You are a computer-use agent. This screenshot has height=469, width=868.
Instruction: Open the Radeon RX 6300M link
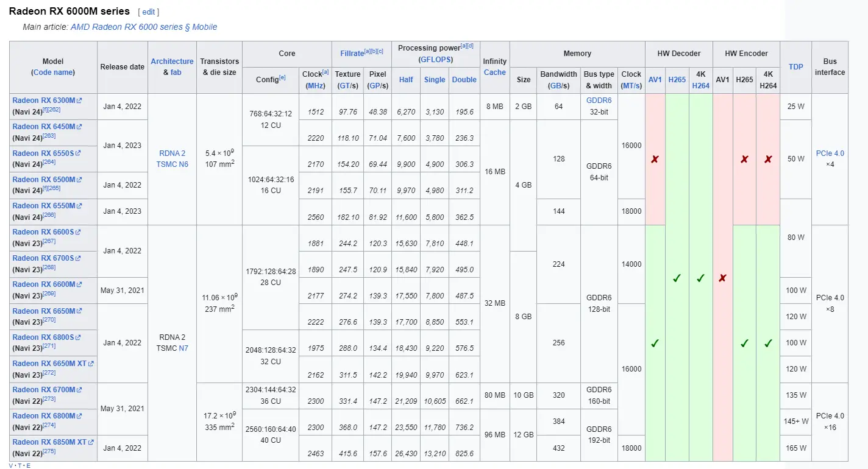tap(44, 100)
